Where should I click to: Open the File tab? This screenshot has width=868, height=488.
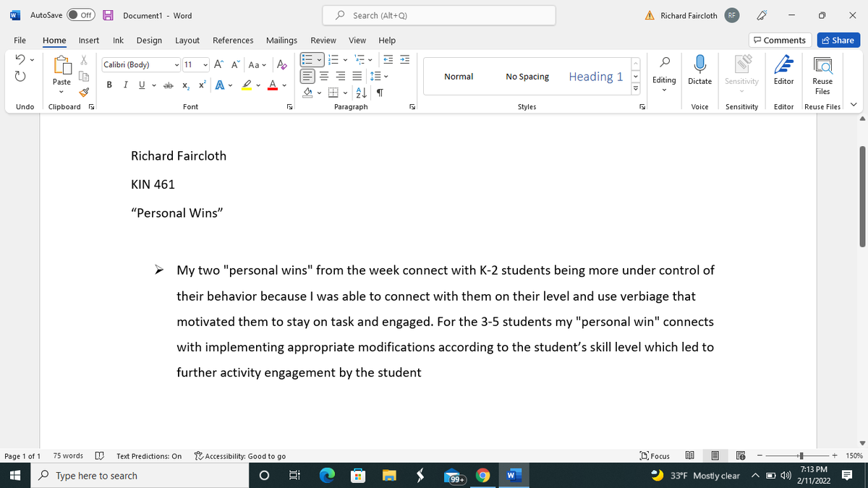point(20,40)
